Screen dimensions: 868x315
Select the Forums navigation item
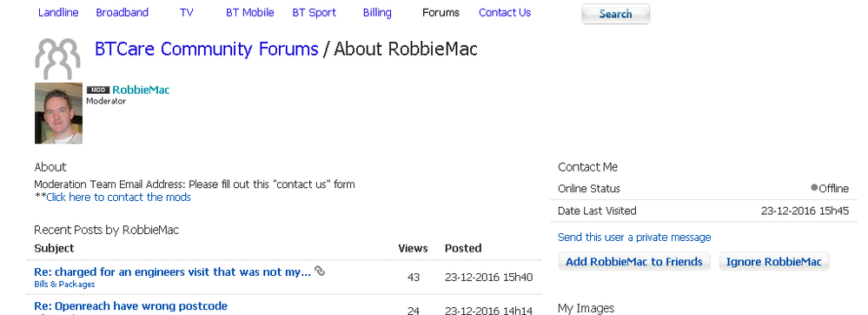pyautogui.click(x=441, y=12)
